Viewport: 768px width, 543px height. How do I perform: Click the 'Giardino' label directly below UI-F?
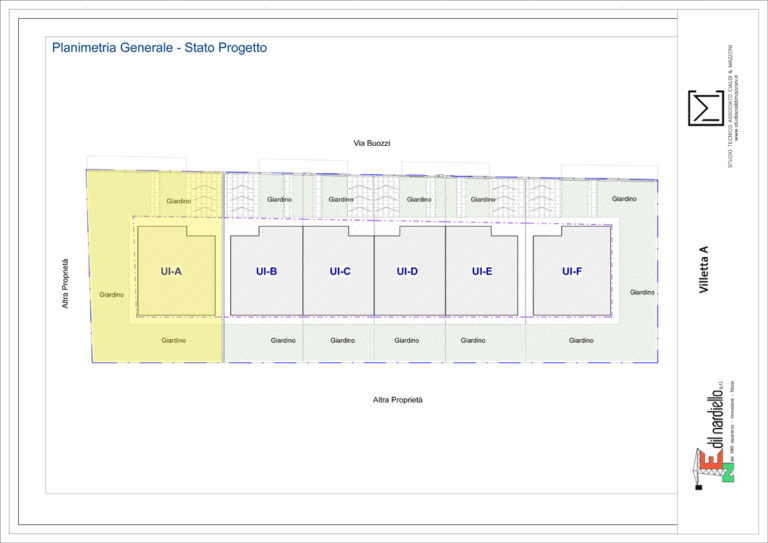[581, 340]
